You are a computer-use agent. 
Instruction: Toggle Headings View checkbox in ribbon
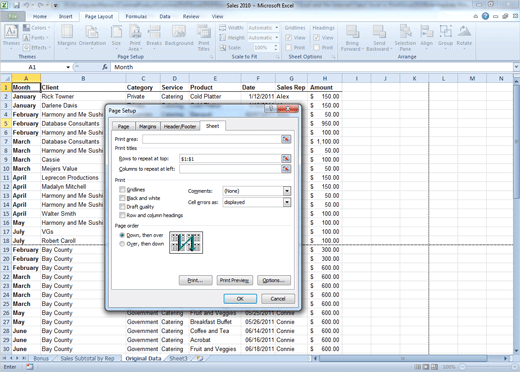[x=317, y=38]
